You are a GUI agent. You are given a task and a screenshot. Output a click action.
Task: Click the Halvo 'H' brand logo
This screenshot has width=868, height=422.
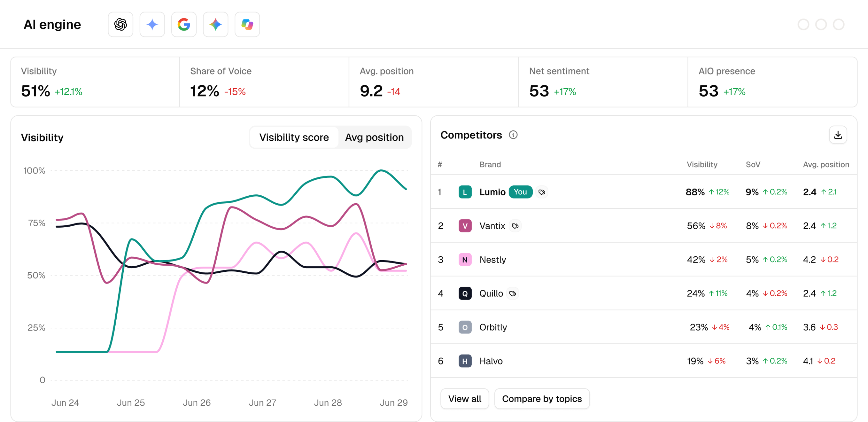click(465, 361)
